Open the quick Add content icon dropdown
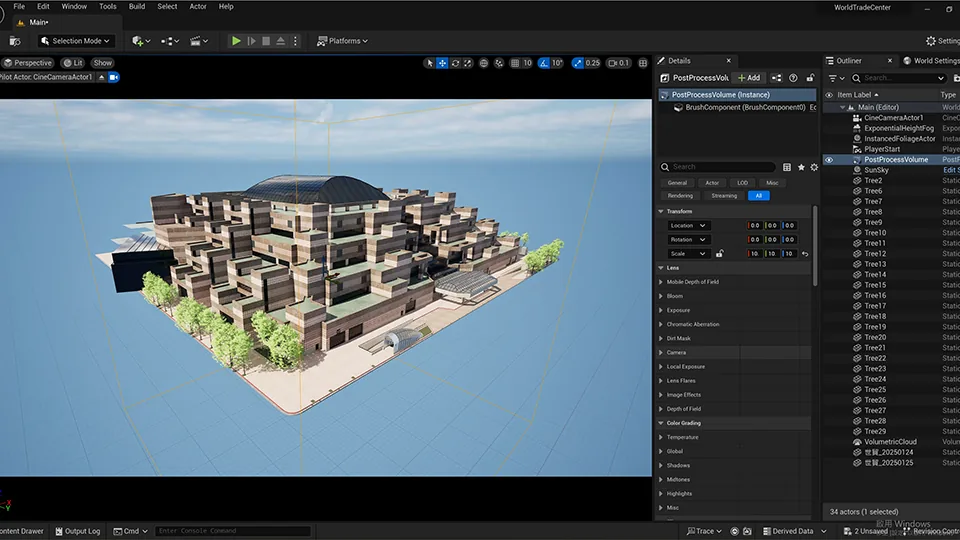The width and height of the screenshot is (960, 540). coord(141,41)
